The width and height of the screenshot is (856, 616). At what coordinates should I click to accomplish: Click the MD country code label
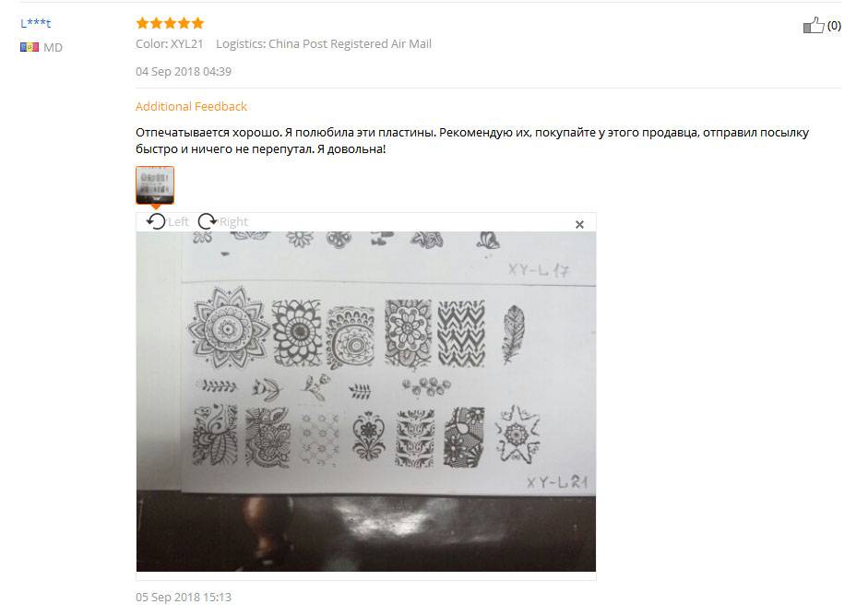[x=53, y=47]
